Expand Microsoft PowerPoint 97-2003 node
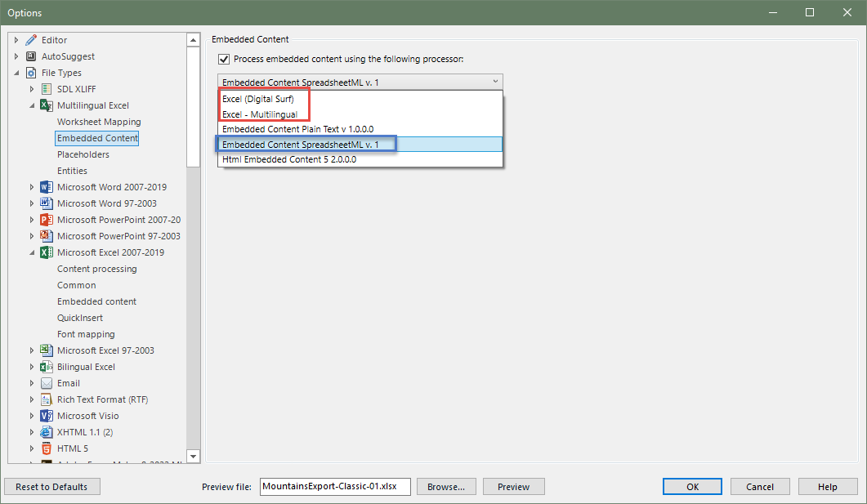867x504 pixels. [x=32, y=236]
